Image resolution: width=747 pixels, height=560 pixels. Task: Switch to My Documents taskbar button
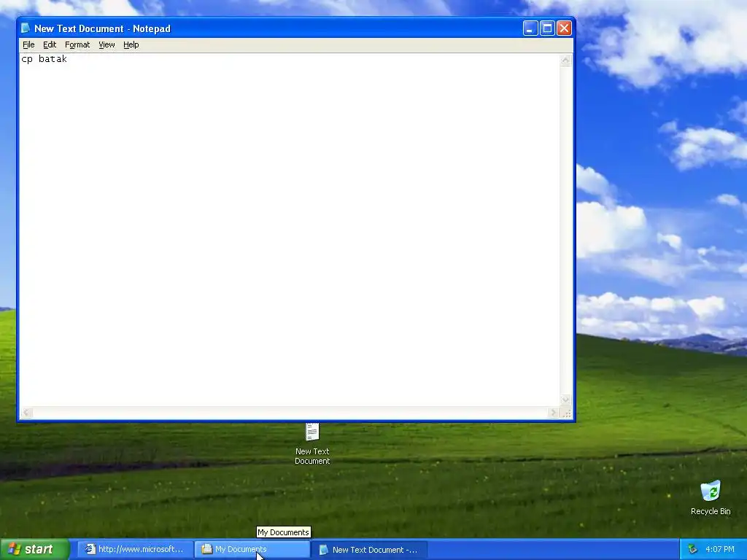point(252,550)
